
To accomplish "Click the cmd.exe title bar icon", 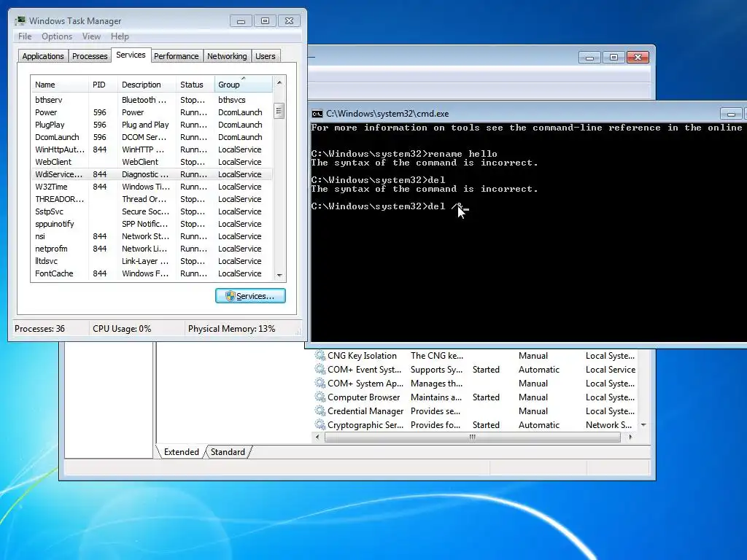I will (317, 114).
